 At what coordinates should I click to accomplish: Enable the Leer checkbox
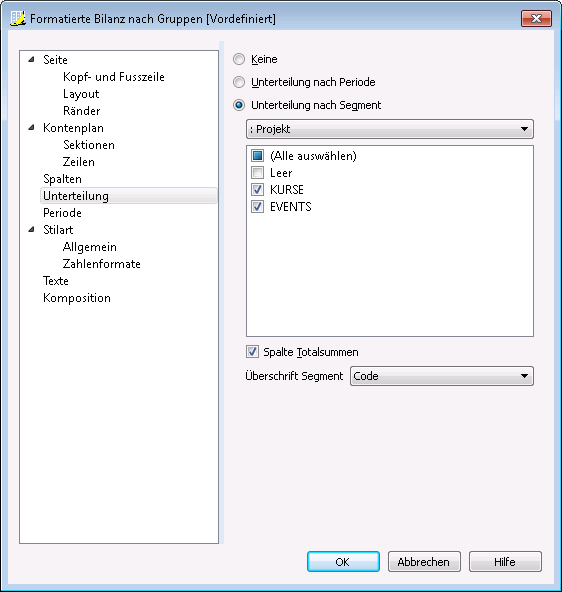pyautogui.click(x=257, y=173)
